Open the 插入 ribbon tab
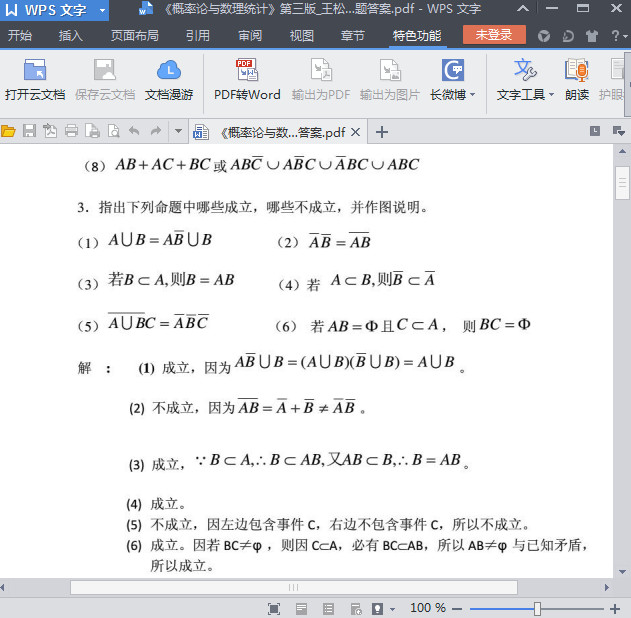Image resolution: width=631 pixels, height=618 pixels. 70,36
